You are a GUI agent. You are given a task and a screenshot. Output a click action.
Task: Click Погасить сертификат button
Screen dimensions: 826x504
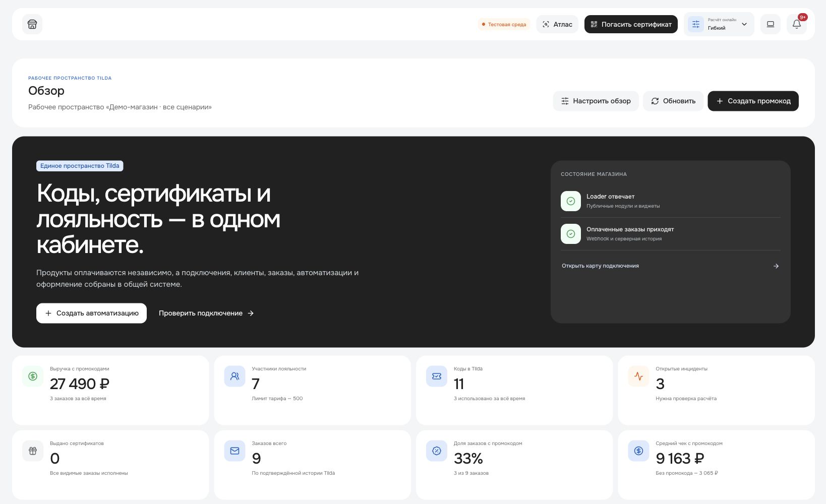(631, 24)
